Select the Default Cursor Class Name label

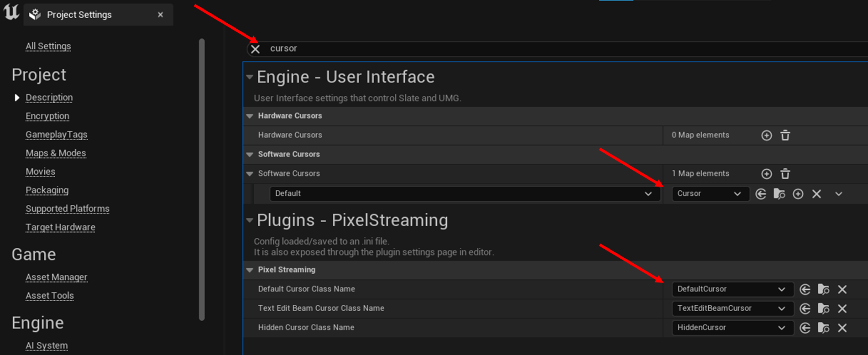coord(307,289)
